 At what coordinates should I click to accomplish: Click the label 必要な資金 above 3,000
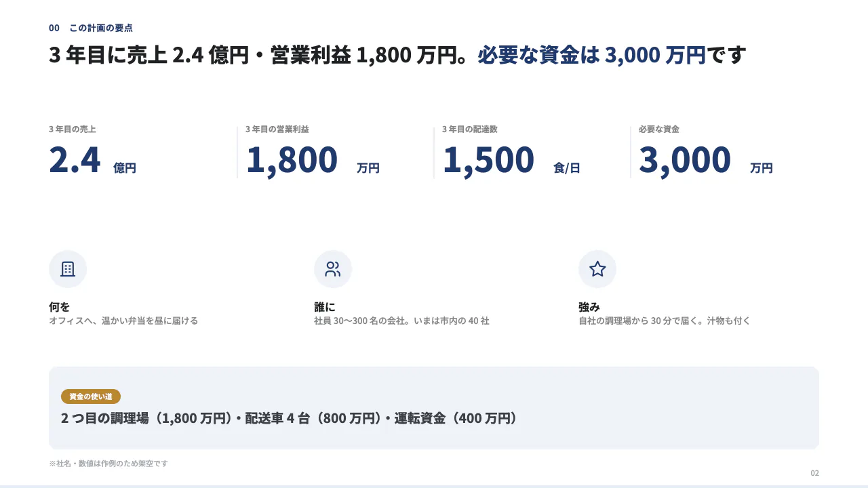659,129
